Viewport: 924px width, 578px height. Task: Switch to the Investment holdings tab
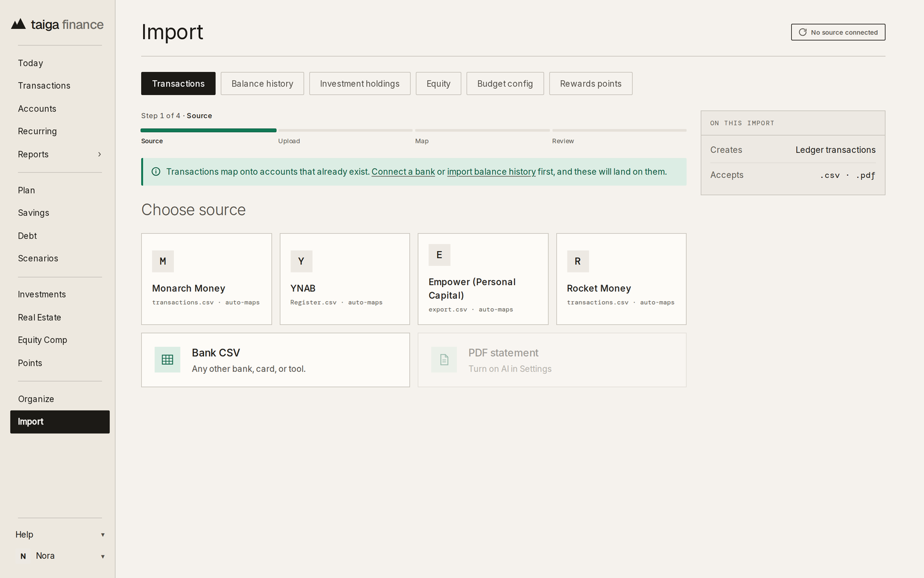coord(360,83)
